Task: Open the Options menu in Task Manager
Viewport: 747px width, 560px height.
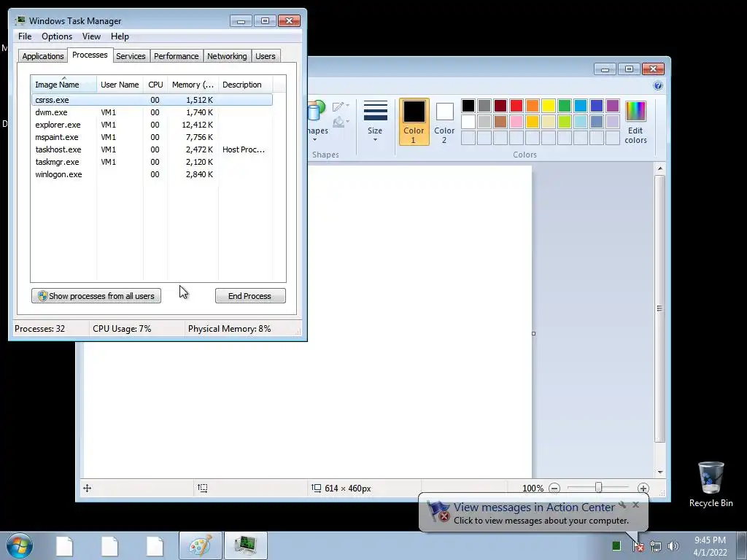Action: pyautogui.click(x=57, y=36)
